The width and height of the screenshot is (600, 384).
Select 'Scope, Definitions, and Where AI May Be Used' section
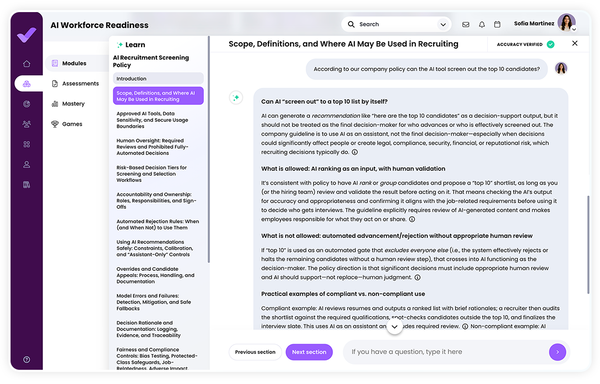pos(158,96)
